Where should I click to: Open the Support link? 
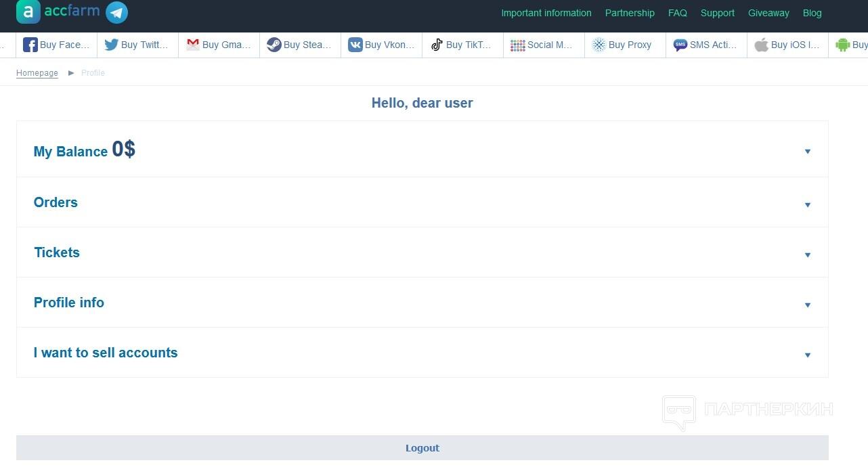pos(717,13)
